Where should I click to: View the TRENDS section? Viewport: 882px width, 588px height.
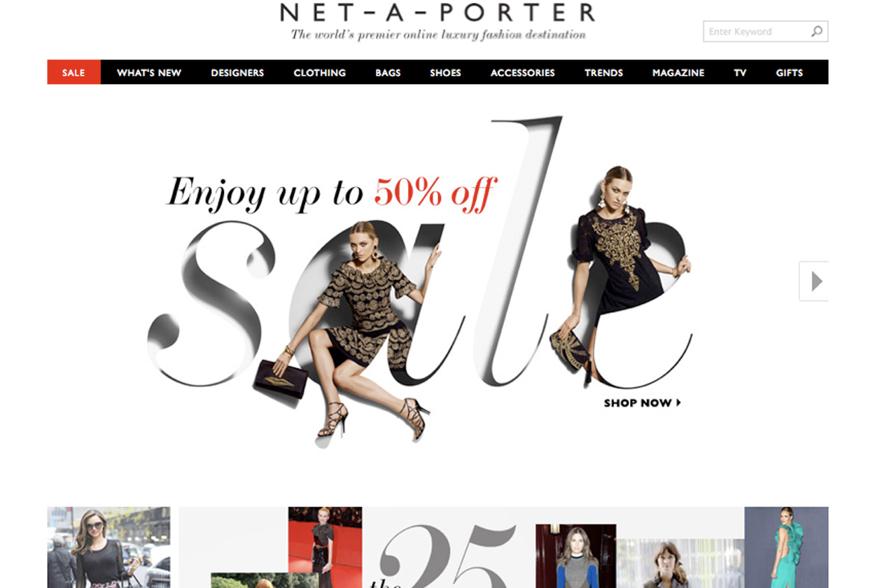coord(603,72)
